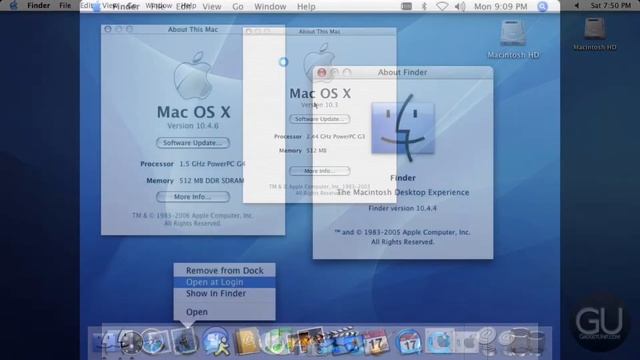The image size is (640, 360).
Task: Open the Bluetooth status menu
Action: 424,7
